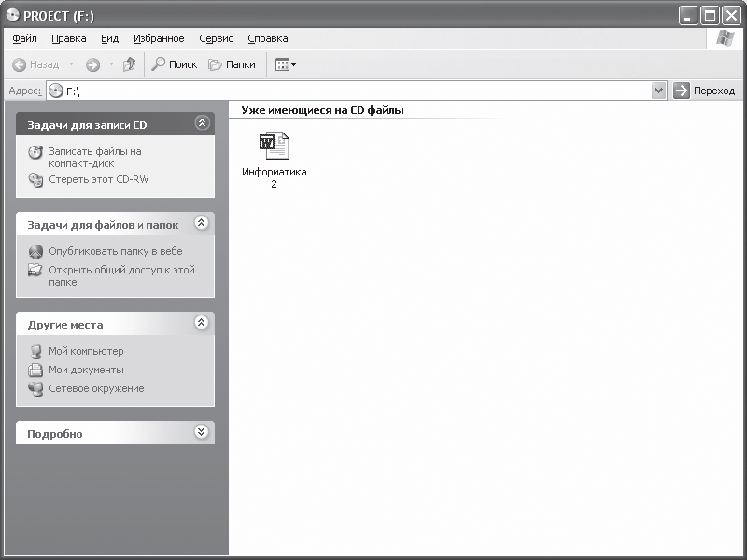Click the Информатика 2 file name label
This screenshot has height=560, width=747.
coord(275,177)
